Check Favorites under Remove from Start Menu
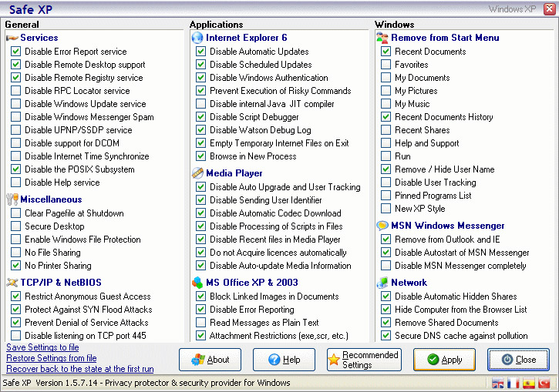 pos(386,65)
